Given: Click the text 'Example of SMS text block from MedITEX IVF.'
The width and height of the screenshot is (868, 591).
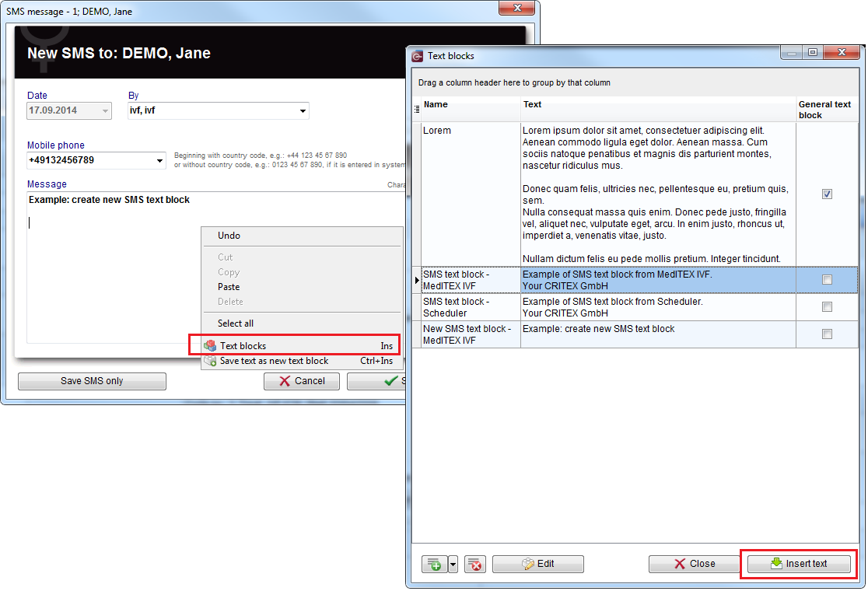Looking at the screenshot, I should pyautogui.click(x=618, y=275).
